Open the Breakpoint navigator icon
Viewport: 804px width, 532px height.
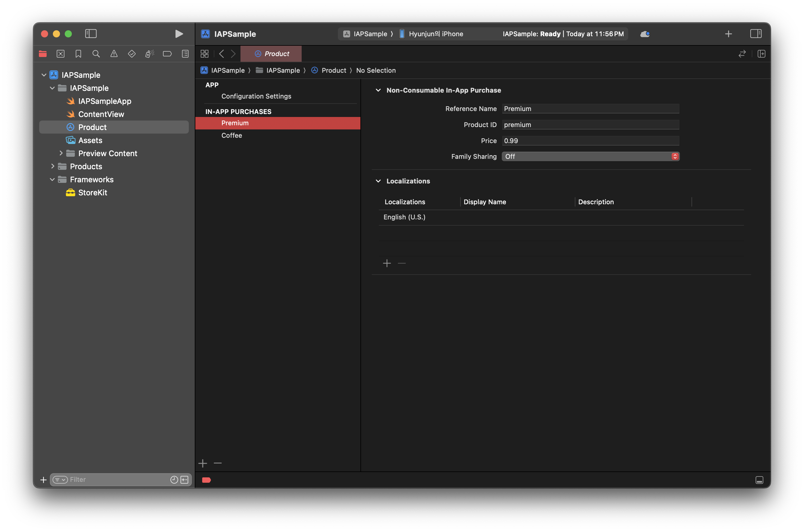167,54
